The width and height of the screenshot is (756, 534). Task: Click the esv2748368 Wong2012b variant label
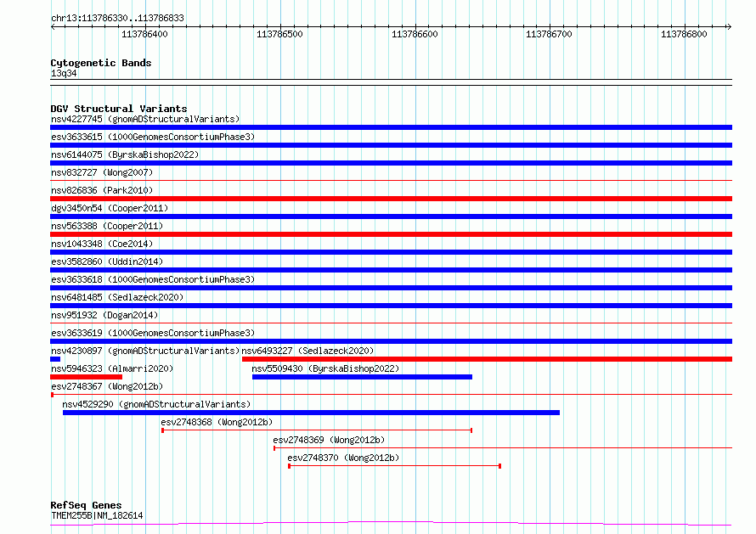[217, 421]
